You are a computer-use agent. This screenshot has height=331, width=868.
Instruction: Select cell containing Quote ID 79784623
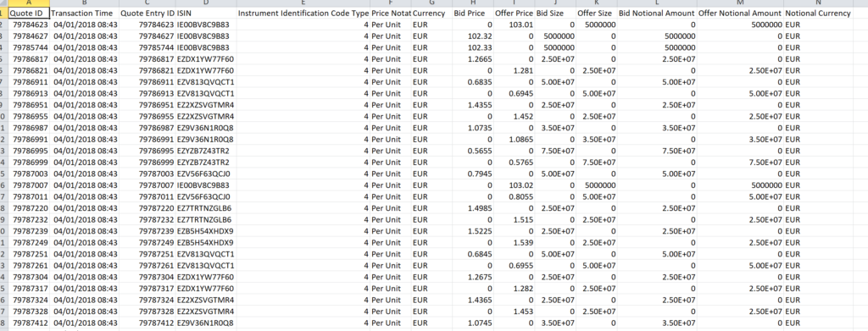point(30,25)
